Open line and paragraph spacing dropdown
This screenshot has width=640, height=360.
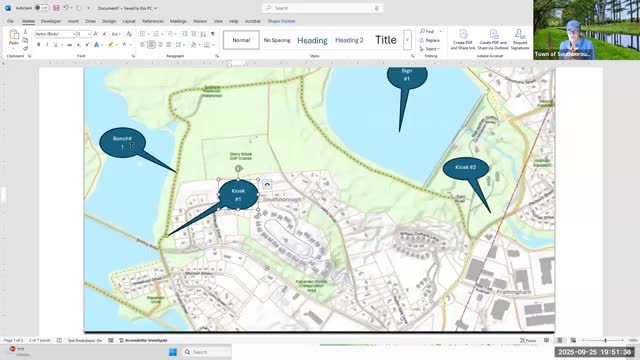pyautogui.click(x=179, y=44)
